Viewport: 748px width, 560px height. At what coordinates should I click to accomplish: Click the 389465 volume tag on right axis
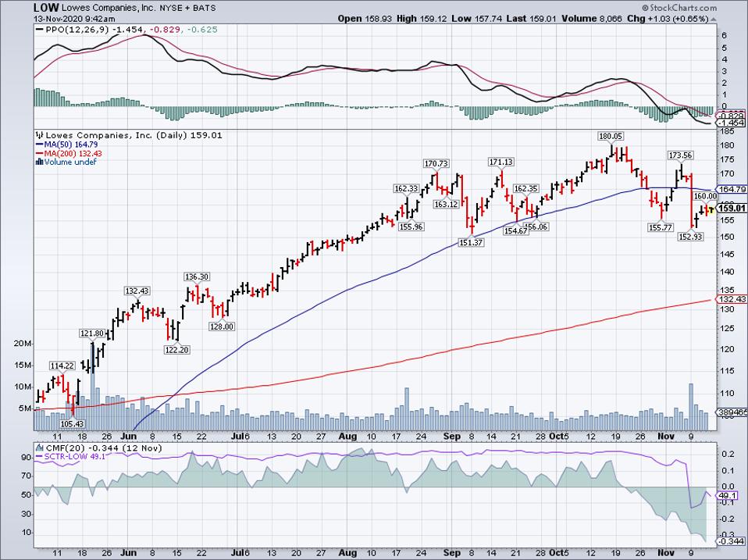click(731, 412)
